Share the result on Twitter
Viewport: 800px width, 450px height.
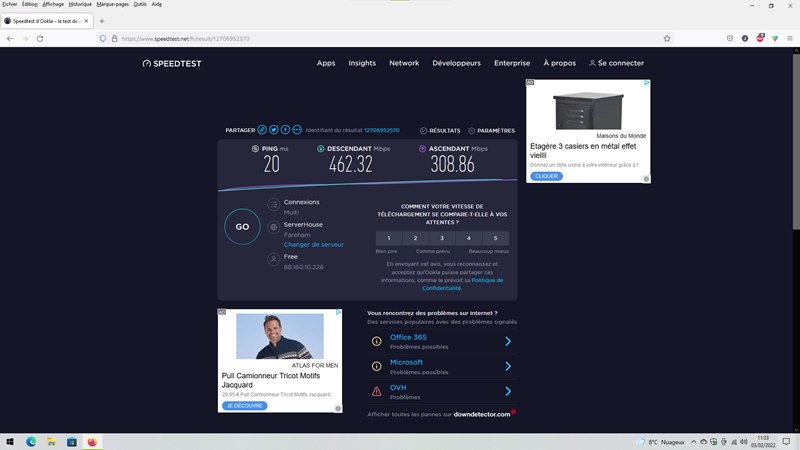274,130
